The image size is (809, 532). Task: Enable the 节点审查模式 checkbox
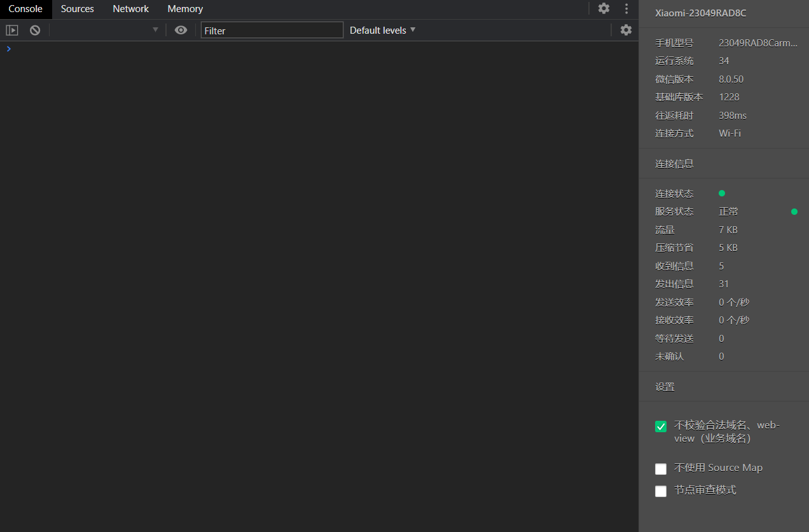click(x=661, y=491)
